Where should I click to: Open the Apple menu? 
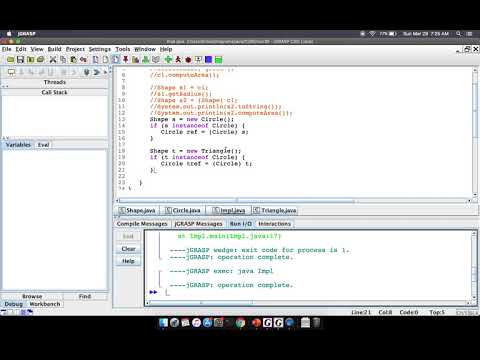(9, 34)
